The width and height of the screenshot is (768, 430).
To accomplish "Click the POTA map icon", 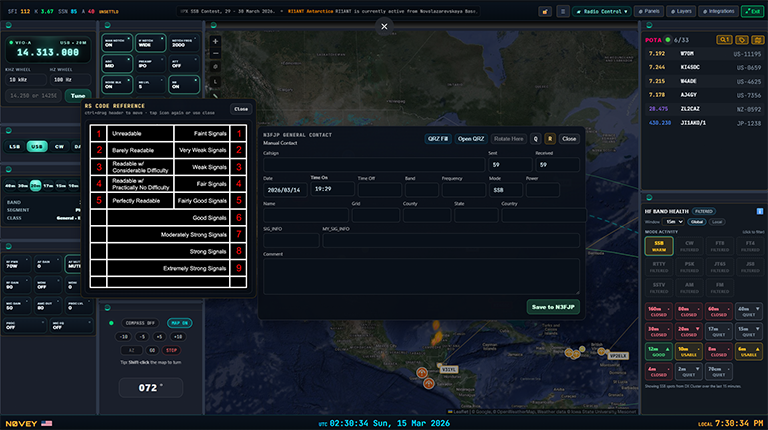I will [x=757, y=40].
